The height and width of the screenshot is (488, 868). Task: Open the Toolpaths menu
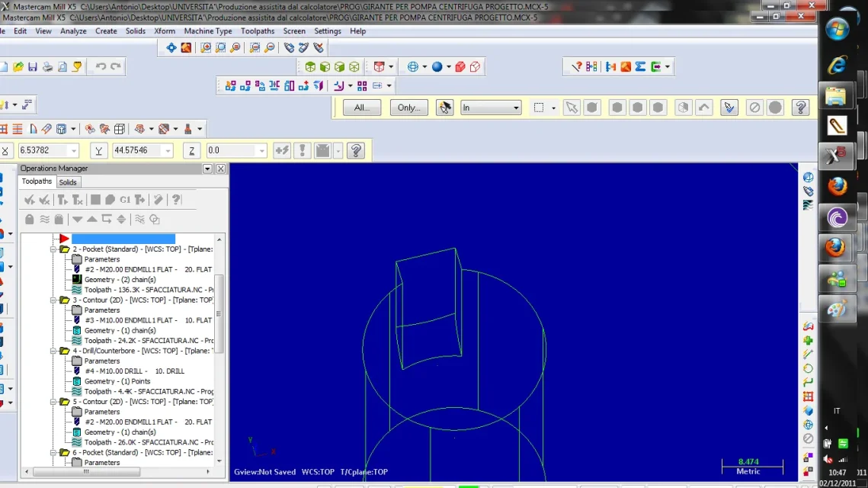tap(258, 31)
